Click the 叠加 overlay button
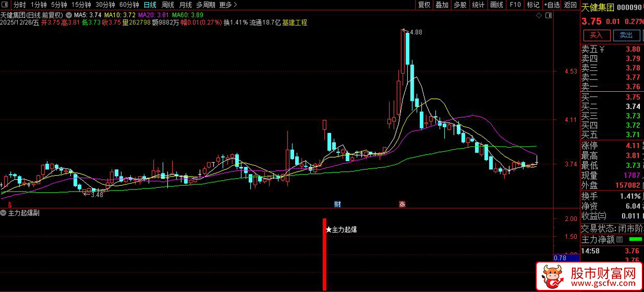This screenshot has height=292, width=644. (x=442, y=5)
